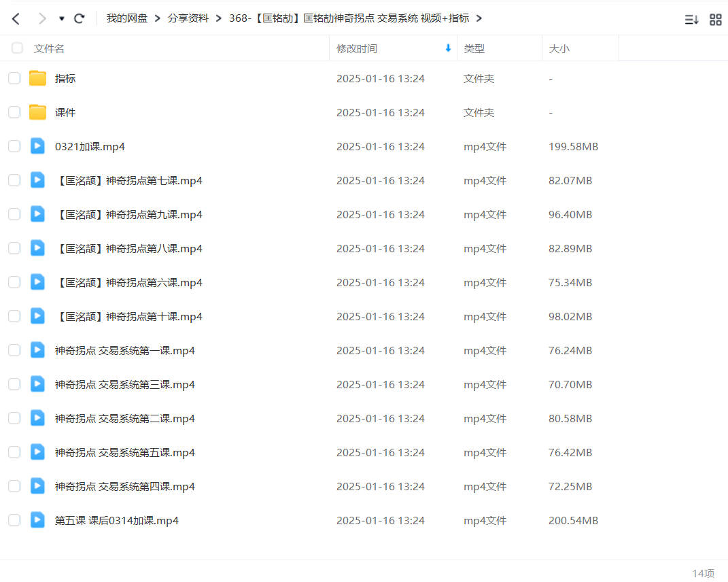Check the box for 神奇拐点第九课.mp4
This screenshot has width=728, height=582.
pyautogui.click(x=14, y=214)
